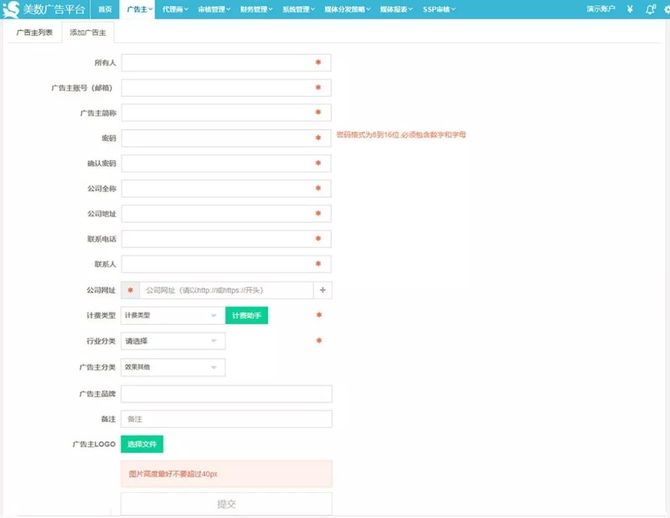Click the 美数广告平台 logo
The width and height of the screenshot is (670, 518).
click(44, 9)
